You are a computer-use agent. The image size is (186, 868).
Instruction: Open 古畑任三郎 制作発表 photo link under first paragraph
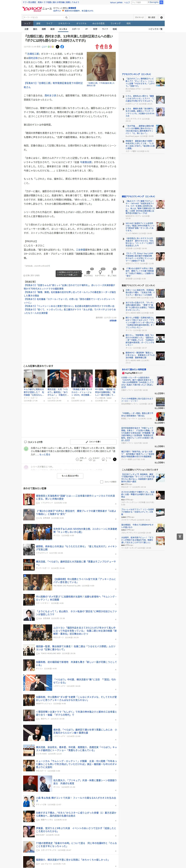click(x=53, y=85)
